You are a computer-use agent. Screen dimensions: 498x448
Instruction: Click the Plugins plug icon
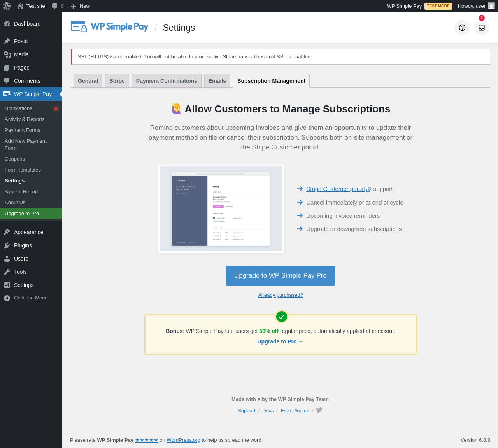pos(7,245)
